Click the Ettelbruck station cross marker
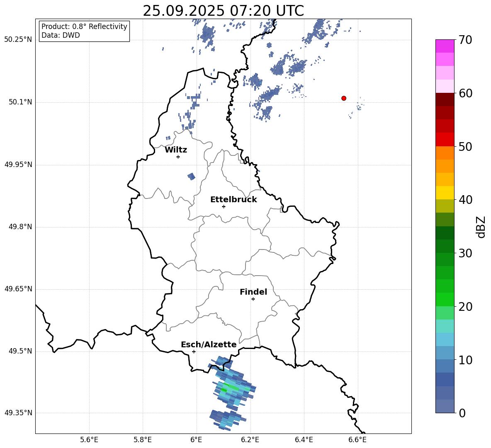Viewport: 491px width, 448px height. 224,206
